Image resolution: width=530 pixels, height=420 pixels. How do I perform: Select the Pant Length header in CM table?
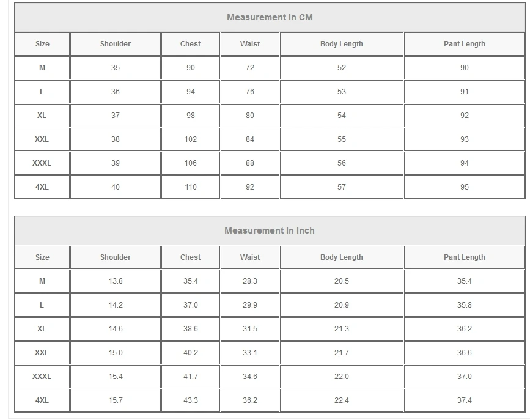pos(464,44)
